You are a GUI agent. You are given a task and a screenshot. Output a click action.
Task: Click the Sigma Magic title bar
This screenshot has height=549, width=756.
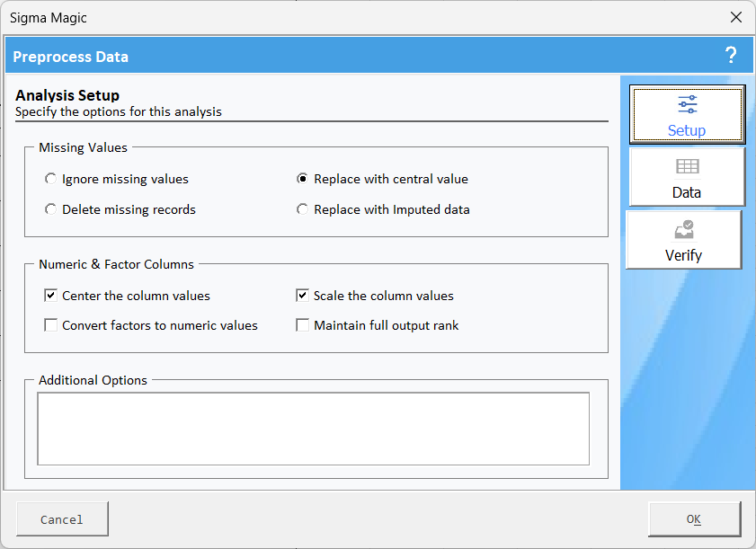360,18
